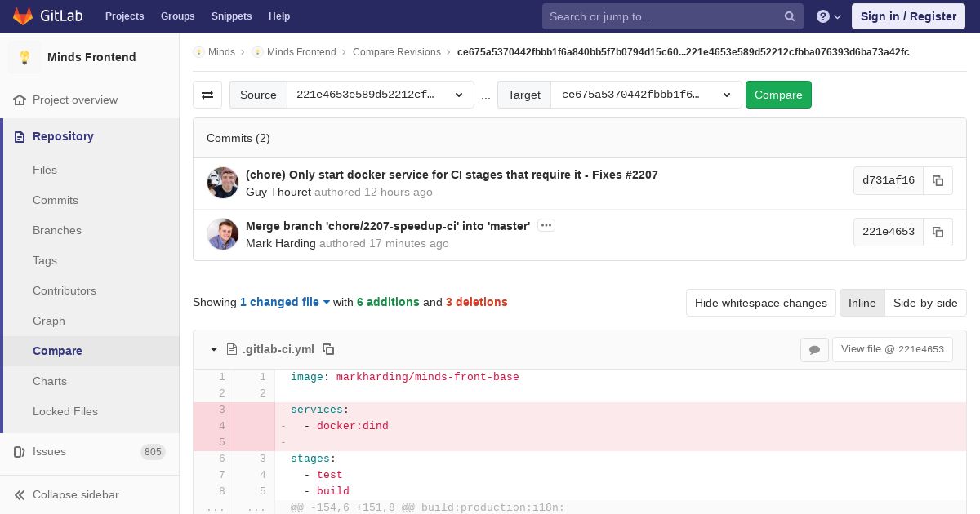Screen dimensions: 980x514
Task: Swap source and target revisions
Action: point(207,95)
